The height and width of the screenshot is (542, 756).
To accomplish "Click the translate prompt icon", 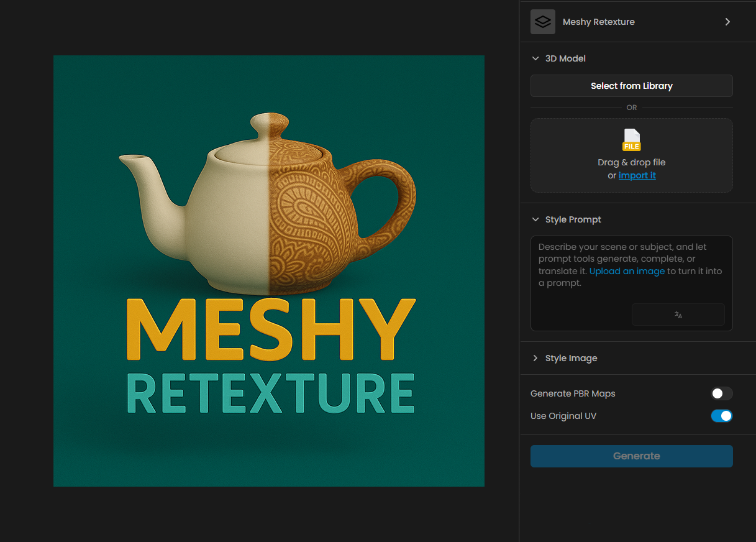I will click(678, 315).
